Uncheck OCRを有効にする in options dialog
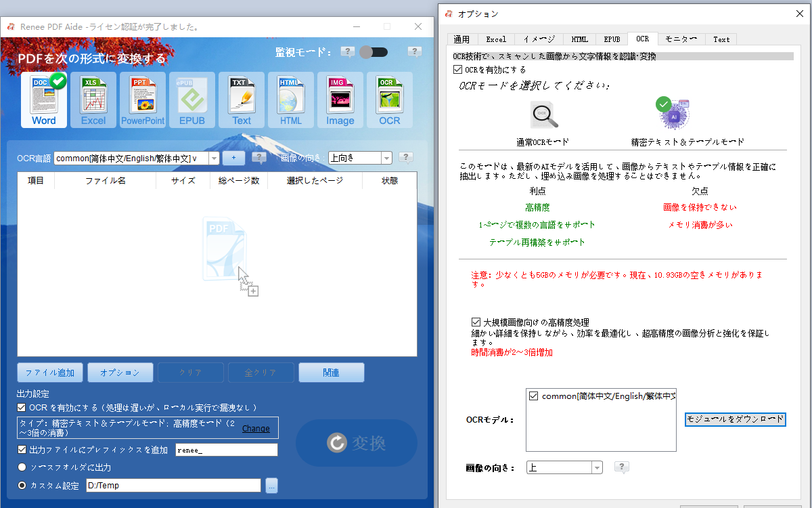 point(457,70)
